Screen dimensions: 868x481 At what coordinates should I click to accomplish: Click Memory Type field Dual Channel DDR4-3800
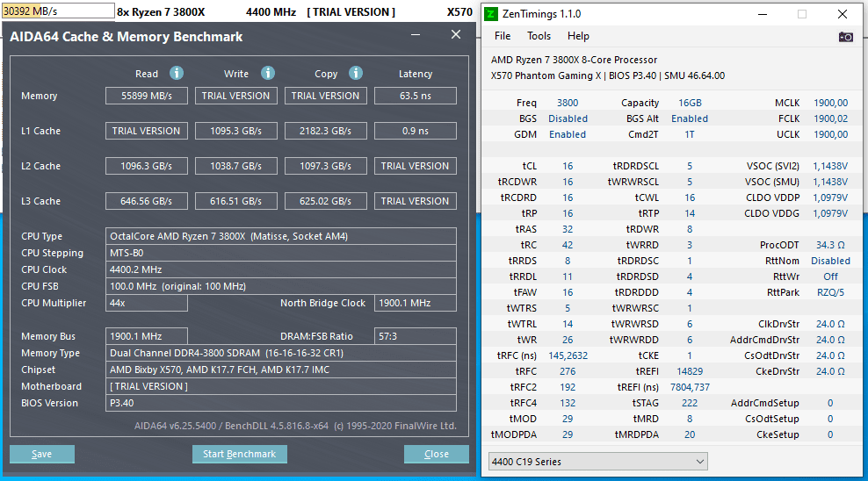281,353
